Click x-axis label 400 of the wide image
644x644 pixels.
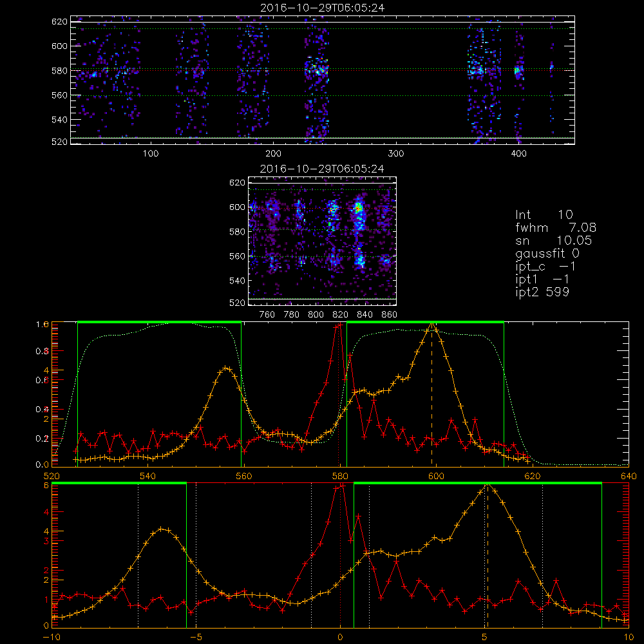tap(518, 154)
